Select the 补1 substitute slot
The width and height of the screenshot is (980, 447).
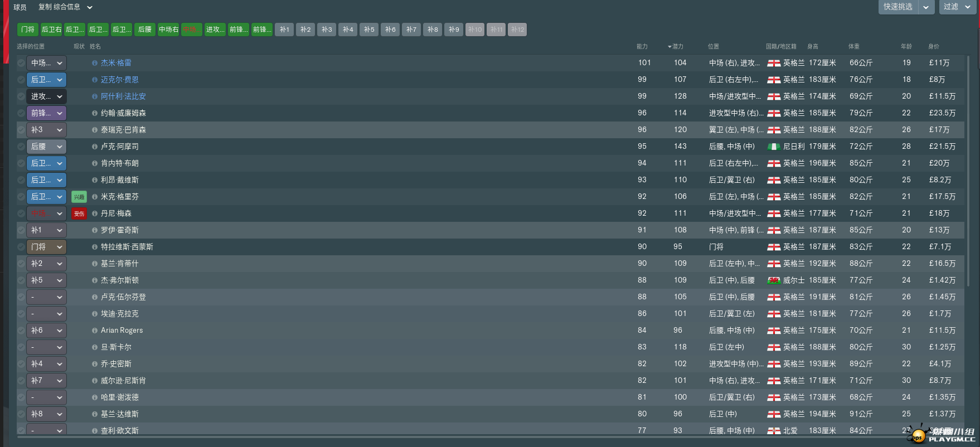[x=284, y=30]
